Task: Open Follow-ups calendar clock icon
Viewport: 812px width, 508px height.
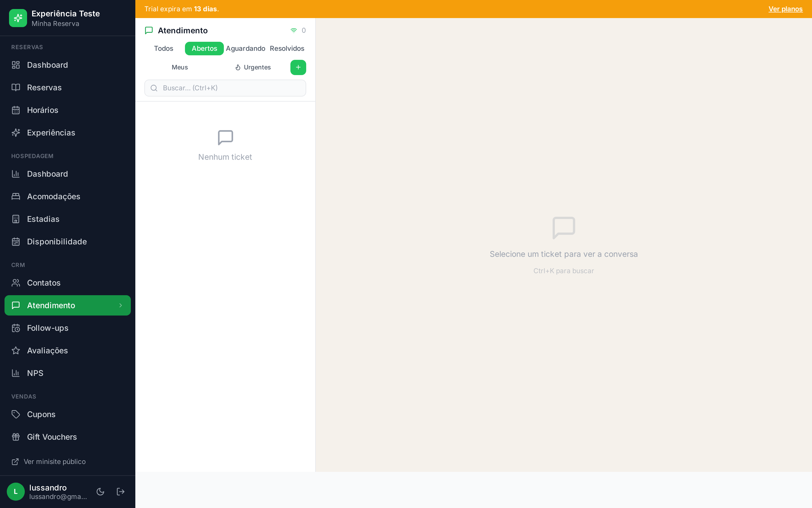Action: (x=16, y=328)
